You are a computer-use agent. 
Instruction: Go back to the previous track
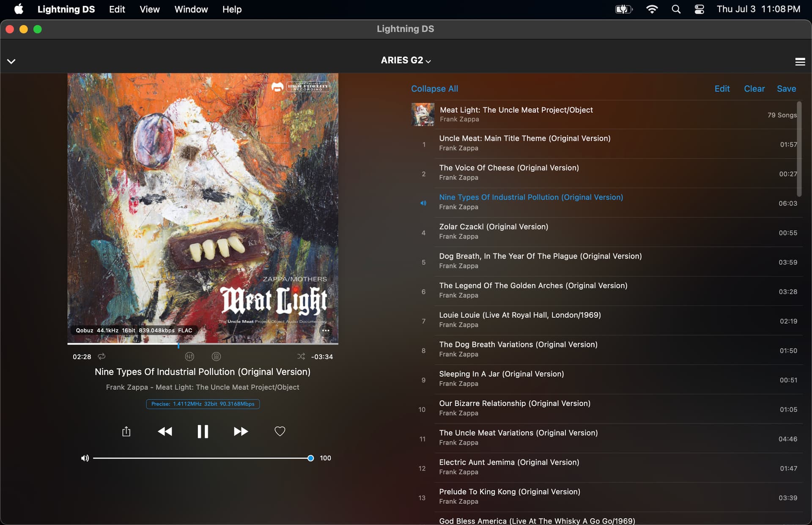click(165, 432)
